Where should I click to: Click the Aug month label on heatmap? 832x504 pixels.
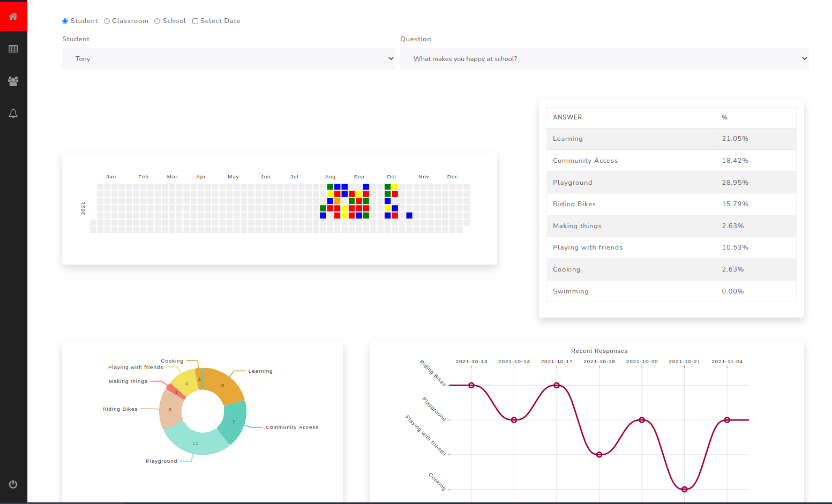[x=331, y=177]
